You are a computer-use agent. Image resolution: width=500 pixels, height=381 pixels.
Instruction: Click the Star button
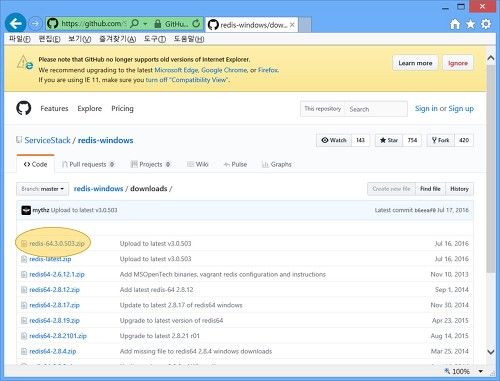point(389,140)
